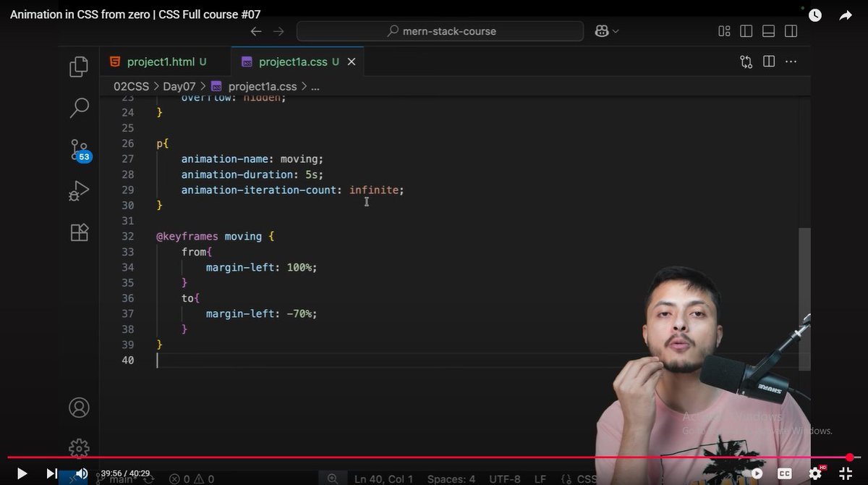Open the Explorer sidebar

point(79,66)
